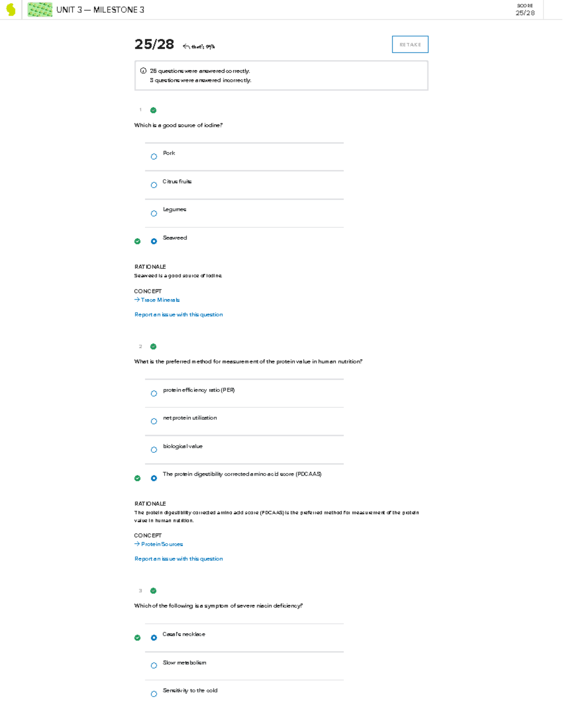Click the Sophia logo icon in header
The width and height of the screenshot is (563, 728).
point(10,9)
